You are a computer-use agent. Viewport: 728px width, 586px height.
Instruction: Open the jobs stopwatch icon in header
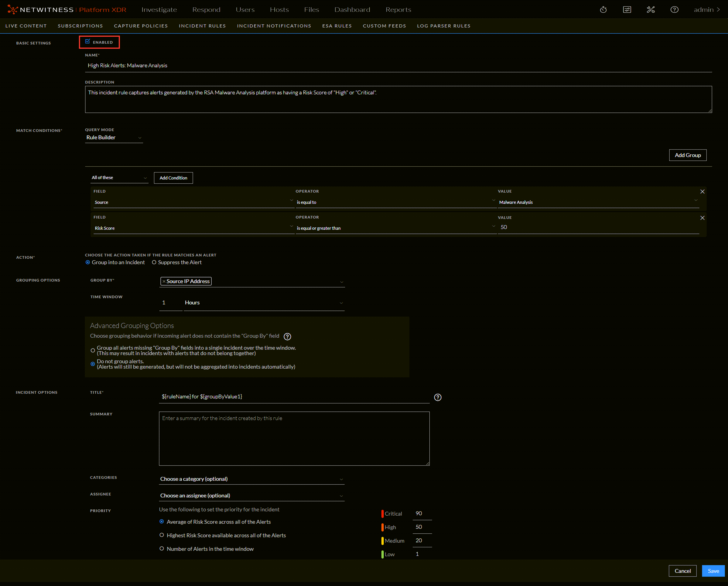point(603,9)
